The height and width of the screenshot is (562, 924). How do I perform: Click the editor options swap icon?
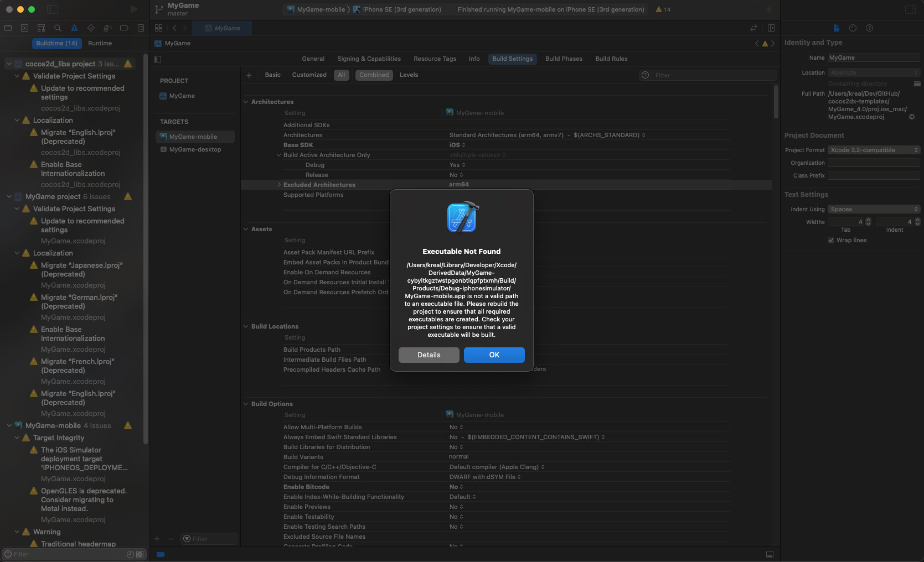click(753, 28)
